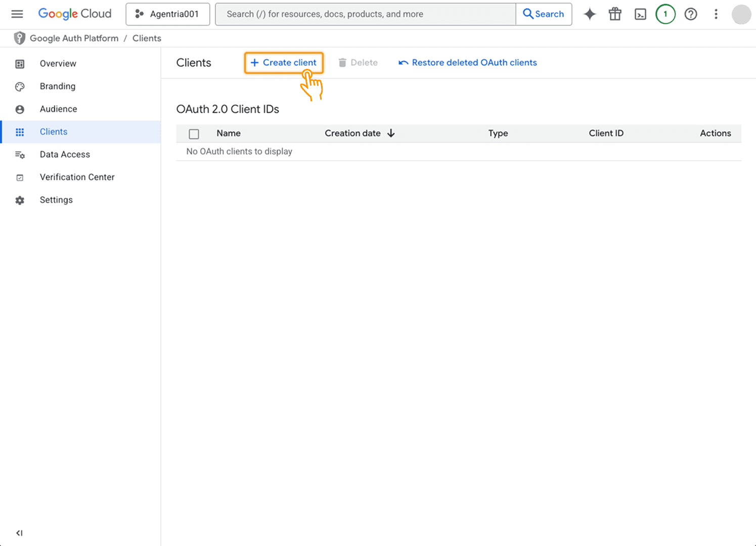
Task: Click the Actions column header
Action: (x=716, y=133)
